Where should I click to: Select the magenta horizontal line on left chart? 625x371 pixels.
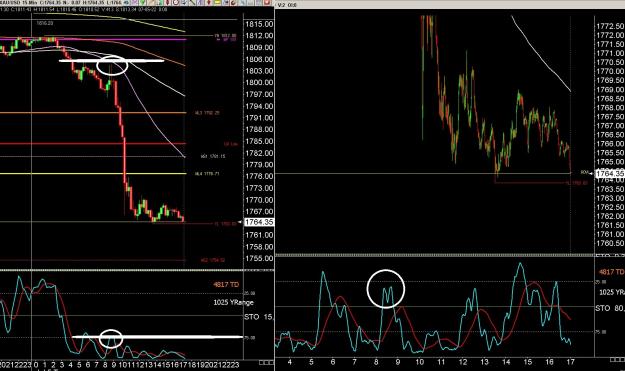point(93,39)
